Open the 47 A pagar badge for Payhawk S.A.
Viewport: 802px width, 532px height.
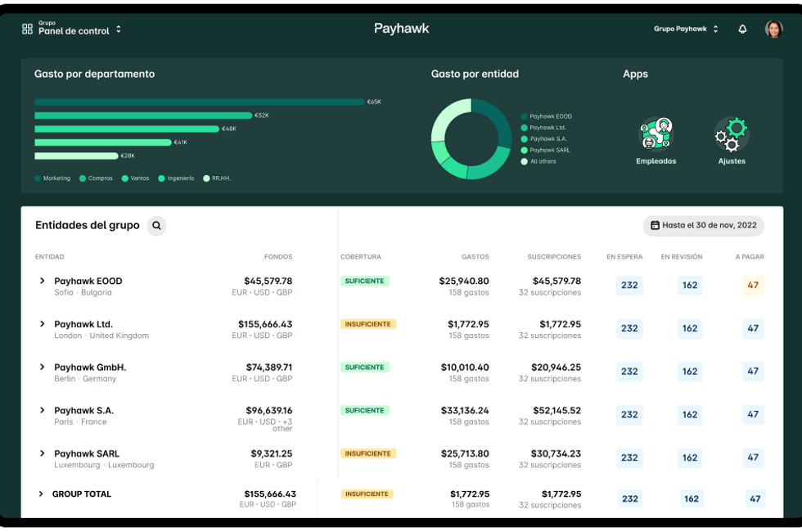753,415
